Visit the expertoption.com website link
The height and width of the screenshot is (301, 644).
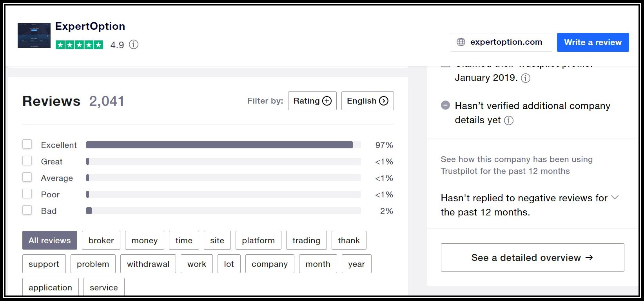tap(501, 42)
